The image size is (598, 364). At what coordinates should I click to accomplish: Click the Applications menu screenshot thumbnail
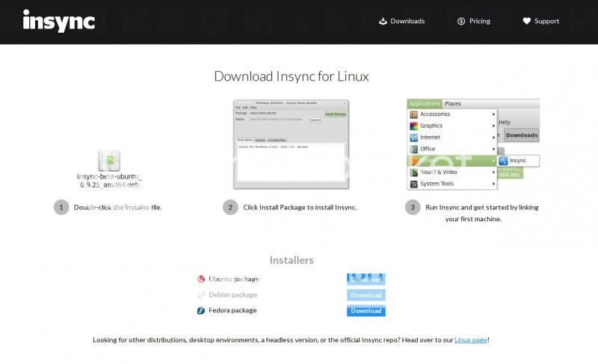click(473, 144)
